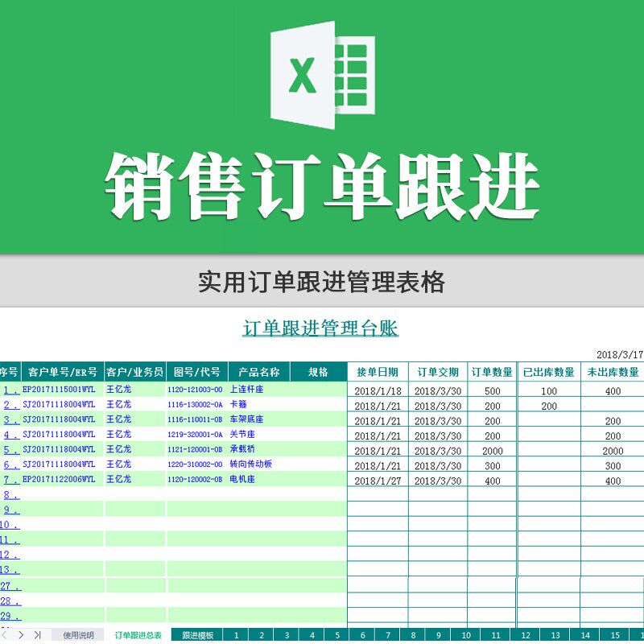Select the 已出库数量 column header
The height and width of the screenshot is (644, 644).
coord(549,372)
